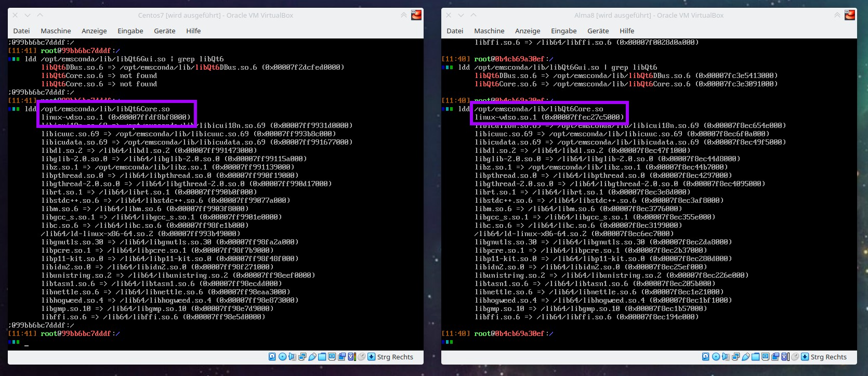Open USB devices indicator in Centos7 window
Image resolution: width=868 pixels, height=376 pixels.
(x=312, y=357)
